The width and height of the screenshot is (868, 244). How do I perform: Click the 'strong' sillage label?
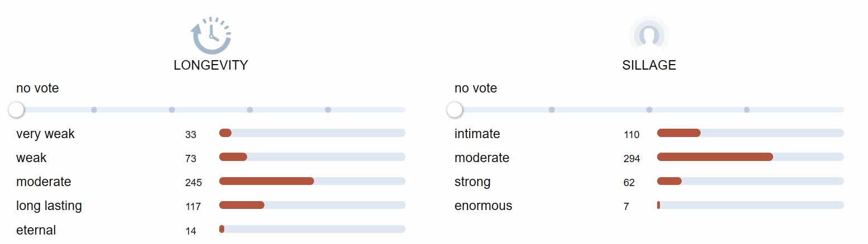(472, 182)
